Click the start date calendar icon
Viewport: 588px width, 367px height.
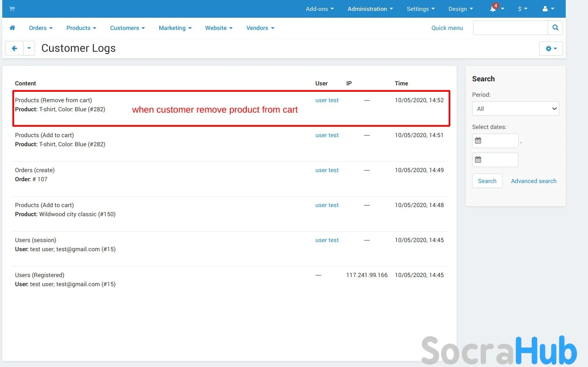[x=478, y=141]
